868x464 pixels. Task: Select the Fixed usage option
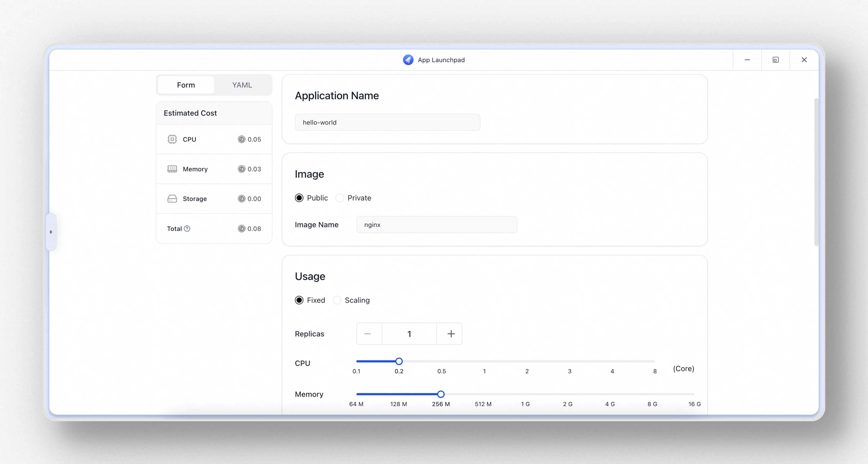(x=299, y=300)
